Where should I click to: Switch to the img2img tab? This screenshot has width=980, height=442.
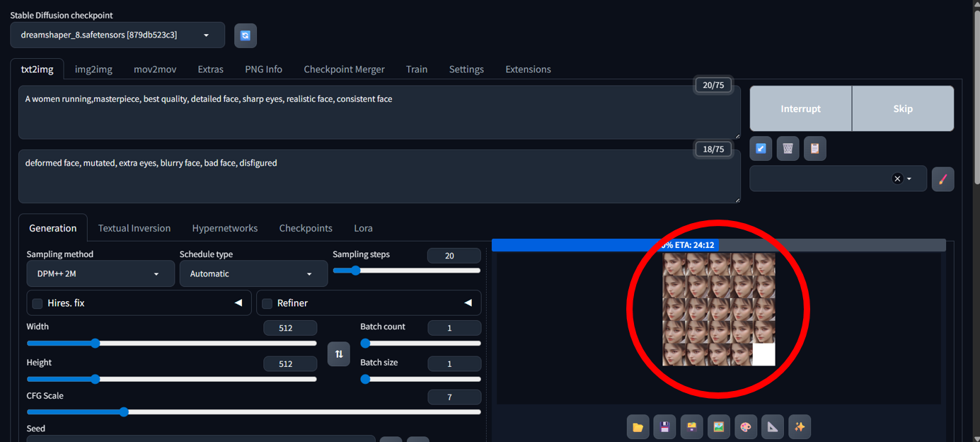pos(93,69)
